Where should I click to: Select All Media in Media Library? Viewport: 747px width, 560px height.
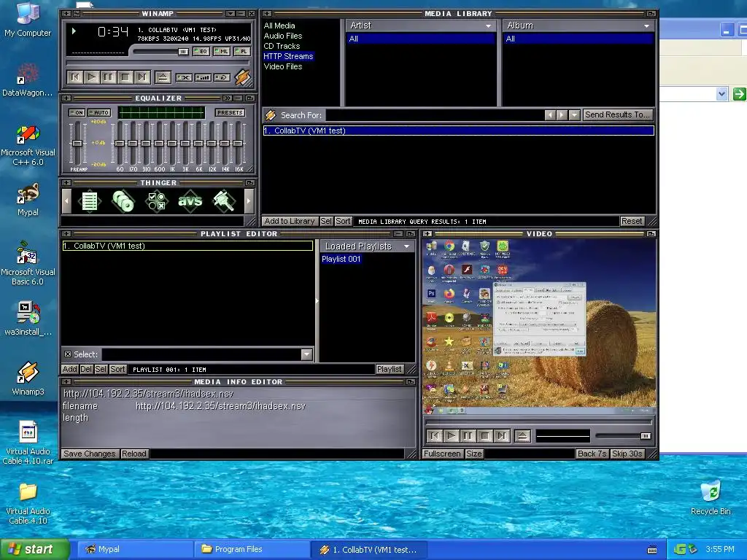(279, 26)
